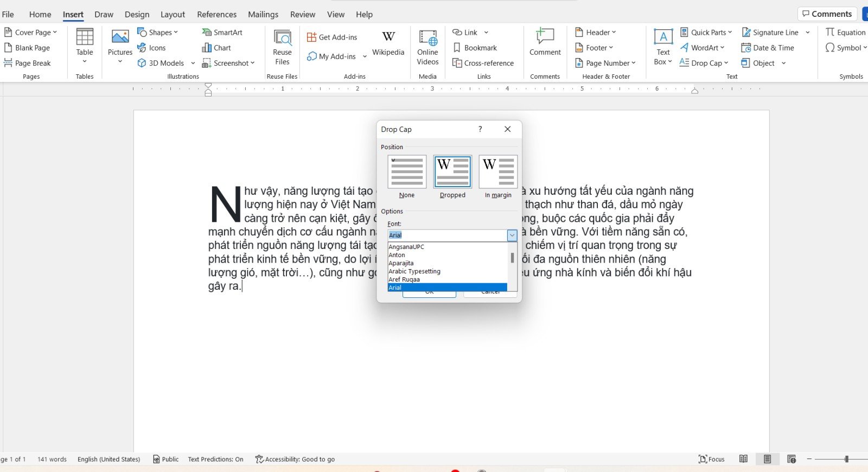
Task: Select the None drop cap position
Action: click(x=406, y=172)
